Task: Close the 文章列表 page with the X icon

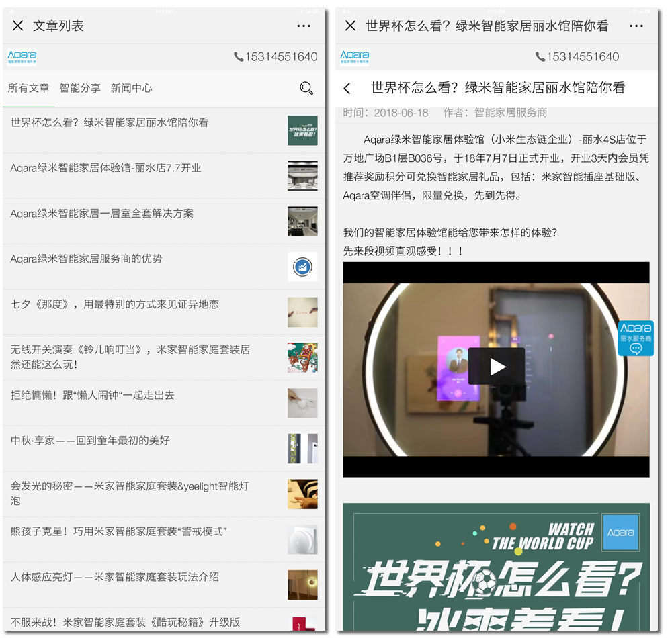Action: tap(17, 26)
